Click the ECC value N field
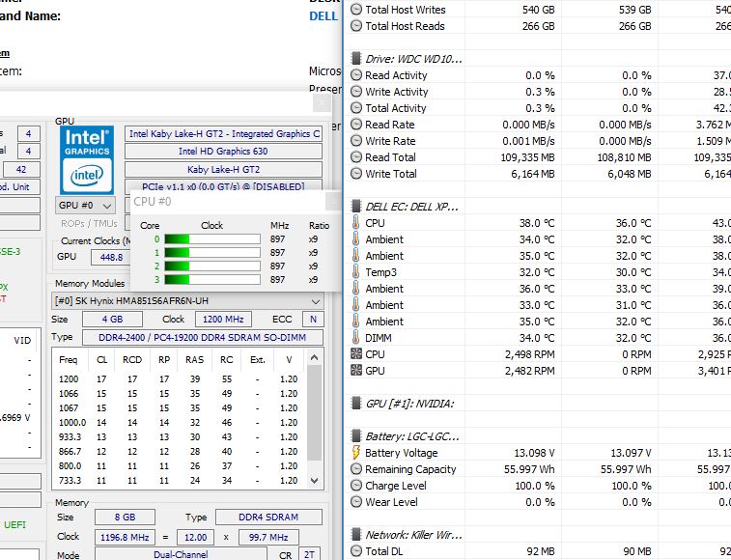 tap(313, 320)
